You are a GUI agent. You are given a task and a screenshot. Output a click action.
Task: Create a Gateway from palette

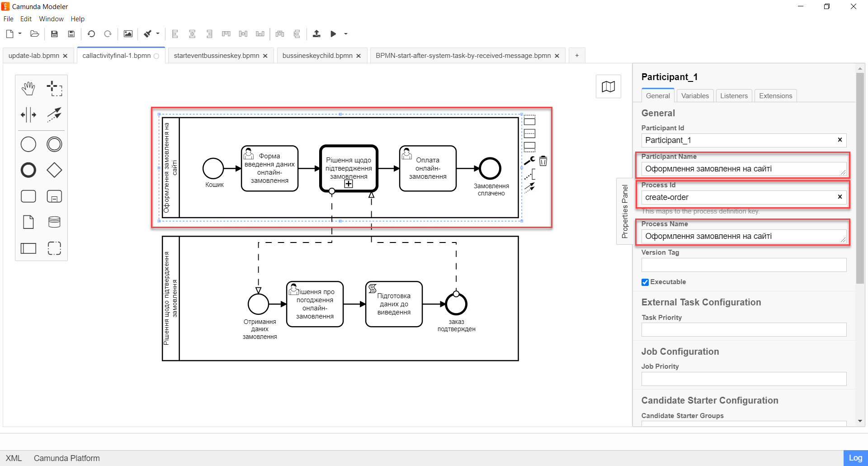tap(54, 170)
